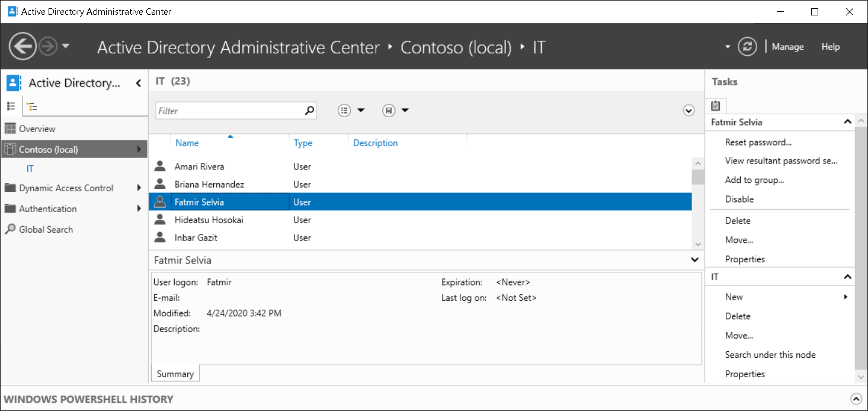
Task: Switch to the list view navigation icon
Action: (11, 106)
